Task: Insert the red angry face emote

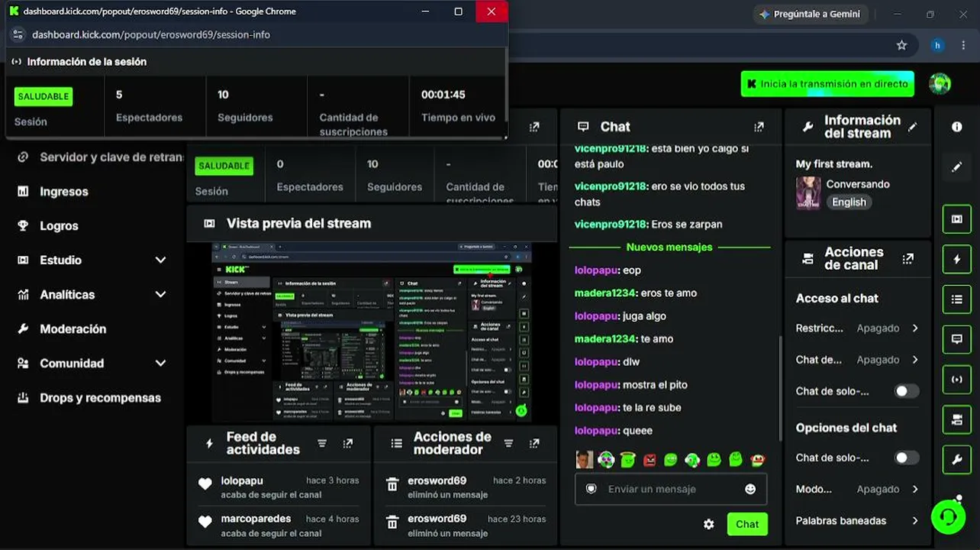Action: tap(650, 460)
